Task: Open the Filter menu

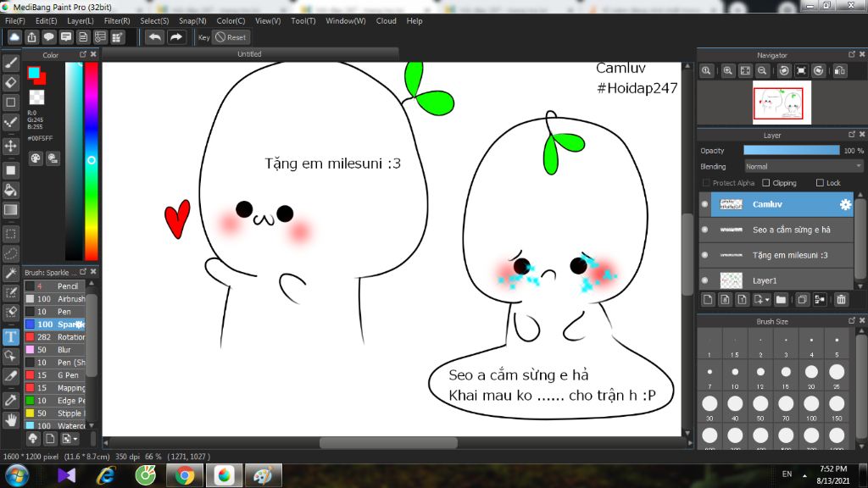Action: tap(117, 21)
